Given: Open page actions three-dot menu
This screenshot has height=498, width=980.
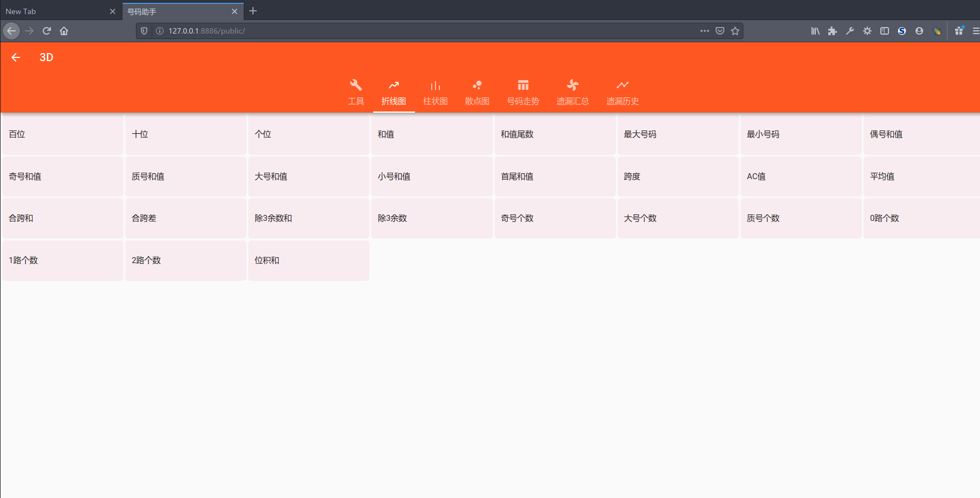Looking at the screenshot, I should point(705,31).
